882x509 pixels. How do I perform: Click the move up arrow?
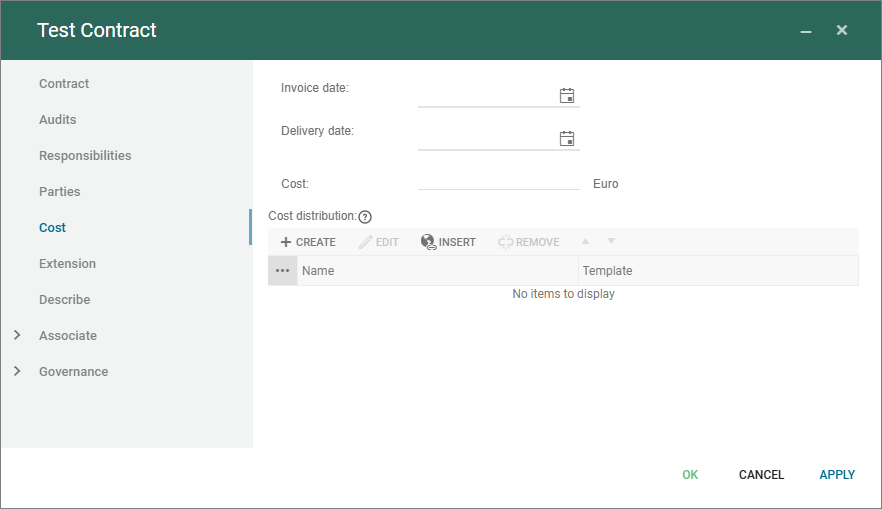[x=586, y=241]
